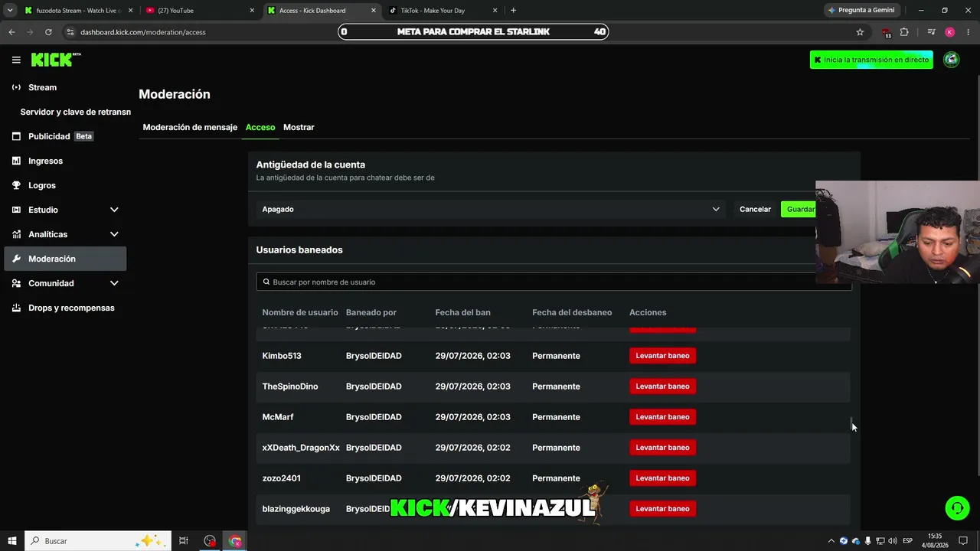Viewport: 980px width, 551px height.
Task: Lift ban for xXDeath_DragonXx
Action: click(x=662, y=448)
